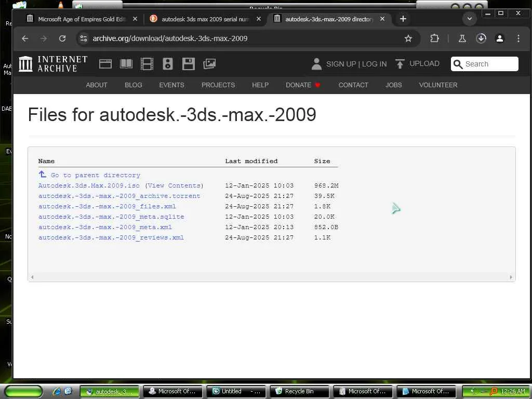
Task: Open the VOLUNTEER menu item
Action: pos(438,85)
